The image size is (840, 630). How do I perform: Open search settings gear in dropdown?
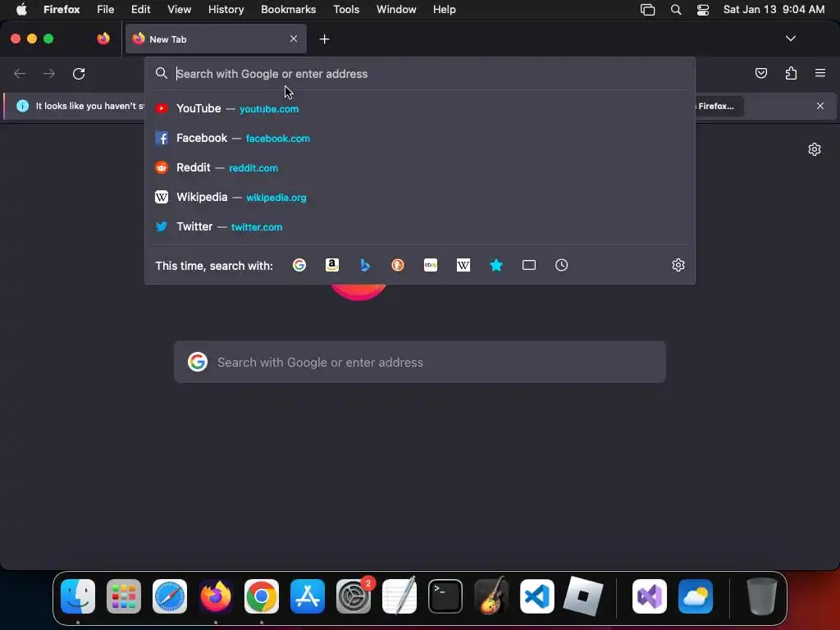(x=678, y=265)
